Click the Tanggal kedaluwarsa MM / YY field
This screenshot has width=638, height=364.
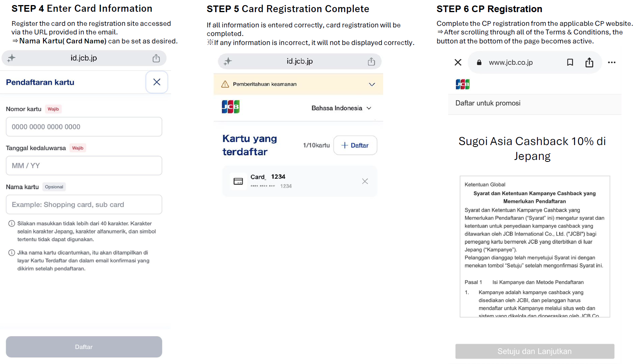[84, 165]
